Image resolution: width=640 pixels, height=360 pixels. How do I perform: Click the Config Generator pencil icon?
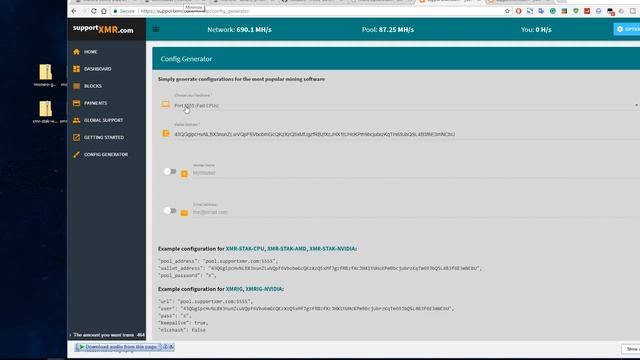pos(76,155)
